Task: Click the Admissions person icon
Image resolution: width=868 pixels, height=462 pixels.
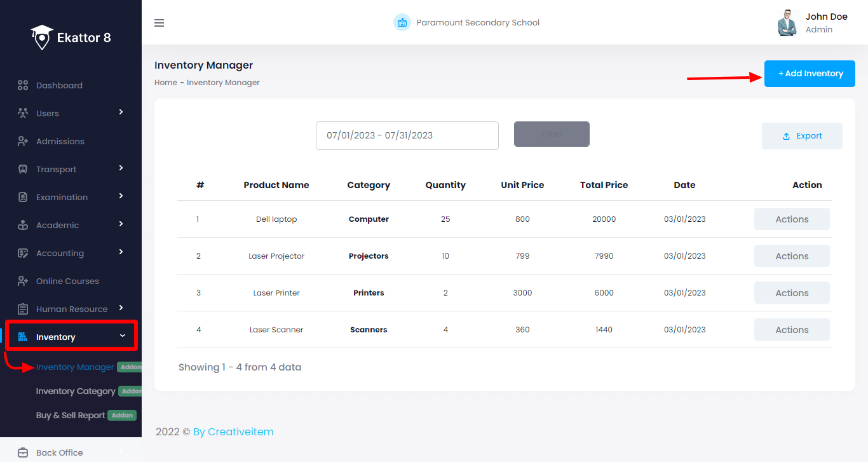Action: tap(23, 141)
